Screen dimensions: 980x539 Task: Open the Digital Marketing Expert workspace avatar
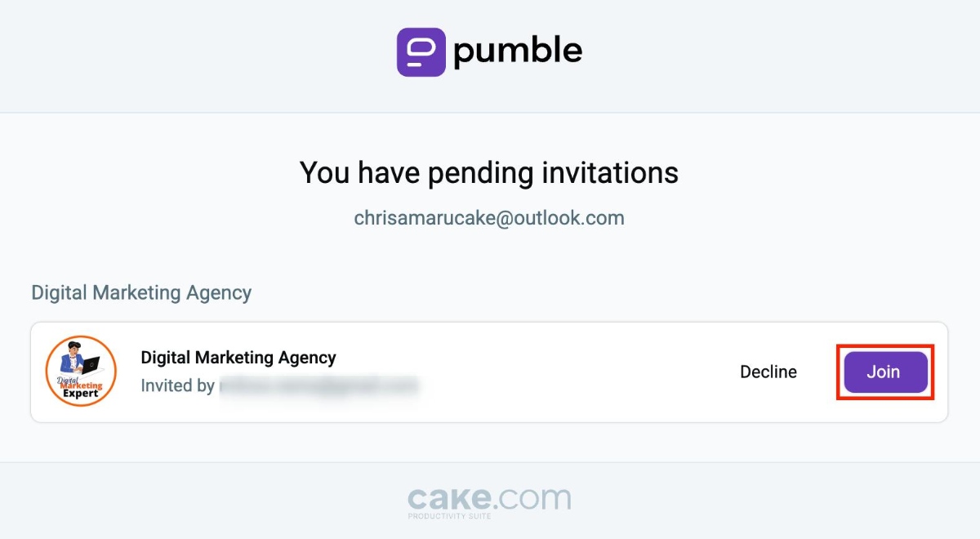[81, 372]
